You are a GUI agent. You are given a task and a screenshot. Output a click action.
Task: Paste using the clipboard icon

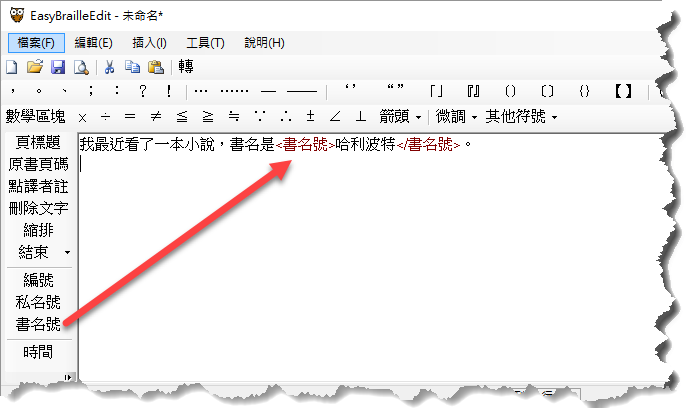coord(155,67)
